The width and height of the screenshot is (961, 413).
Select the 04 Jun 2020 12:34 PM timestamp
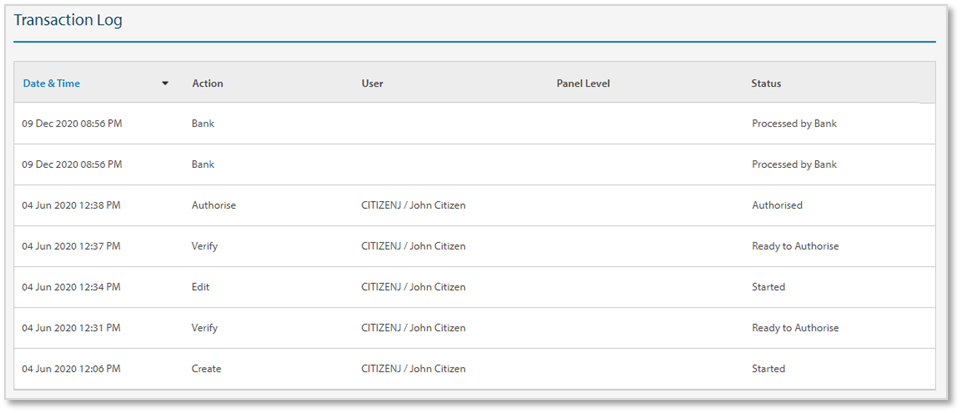[71, 287]
